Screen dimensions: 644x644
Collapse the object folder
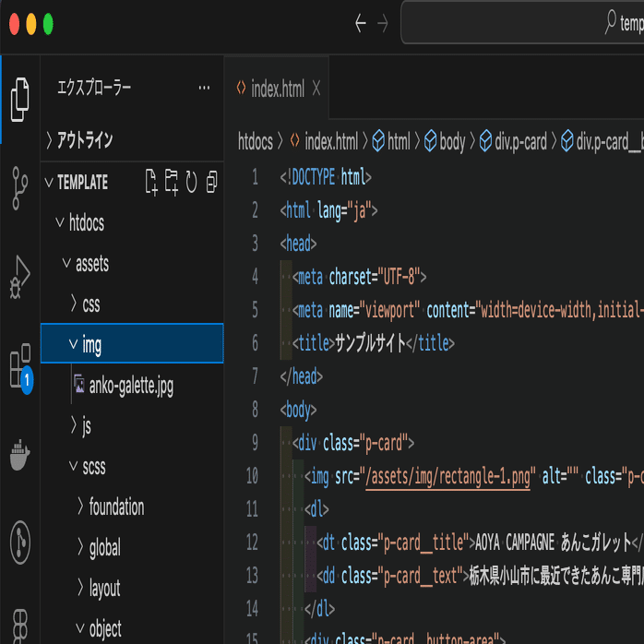click(132, 628)
